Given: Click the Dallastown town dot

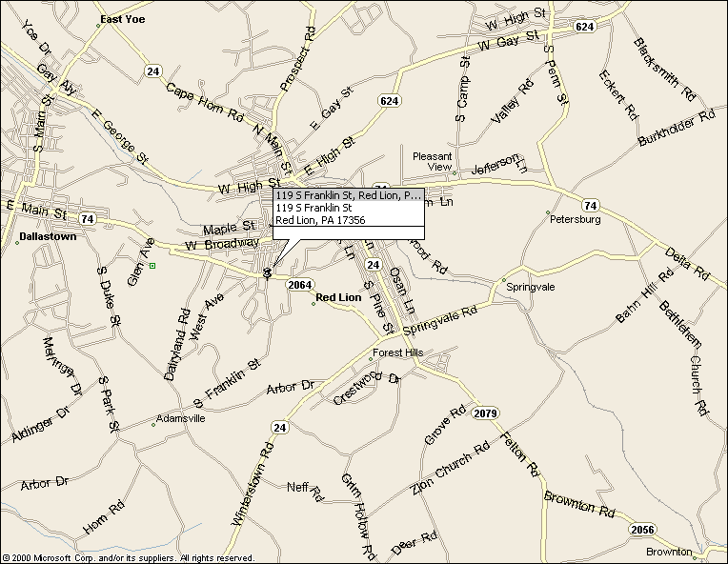Looking at the screenshot, I should click(17, 243).
